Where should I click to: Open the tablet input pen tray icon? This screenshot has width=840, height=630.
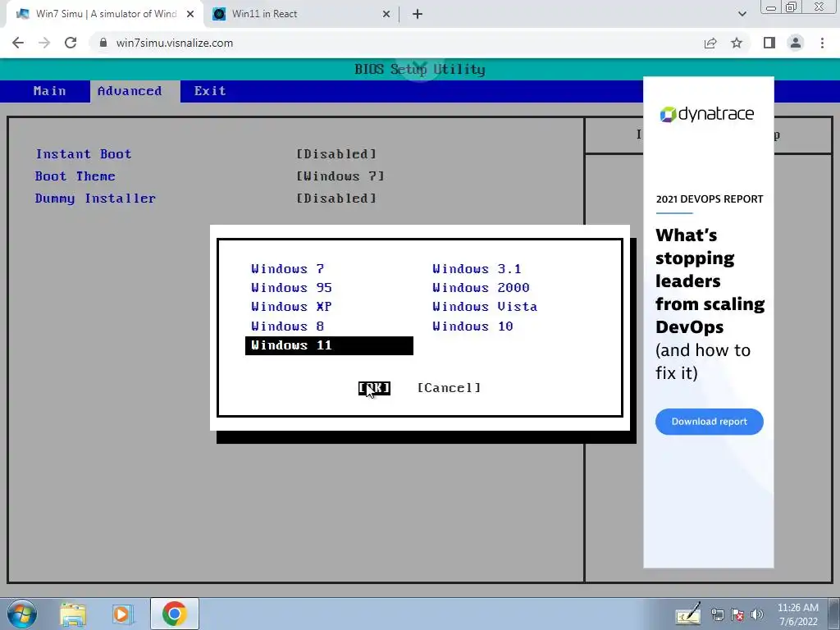click(x=688, y=614)
